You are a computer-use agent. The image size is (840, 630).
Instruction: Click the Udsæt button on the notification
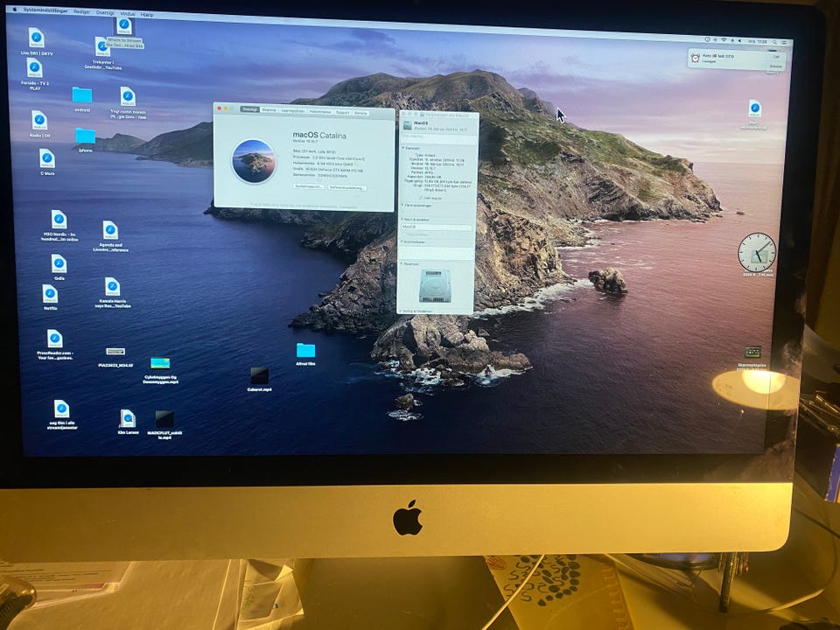coord(776,66)
